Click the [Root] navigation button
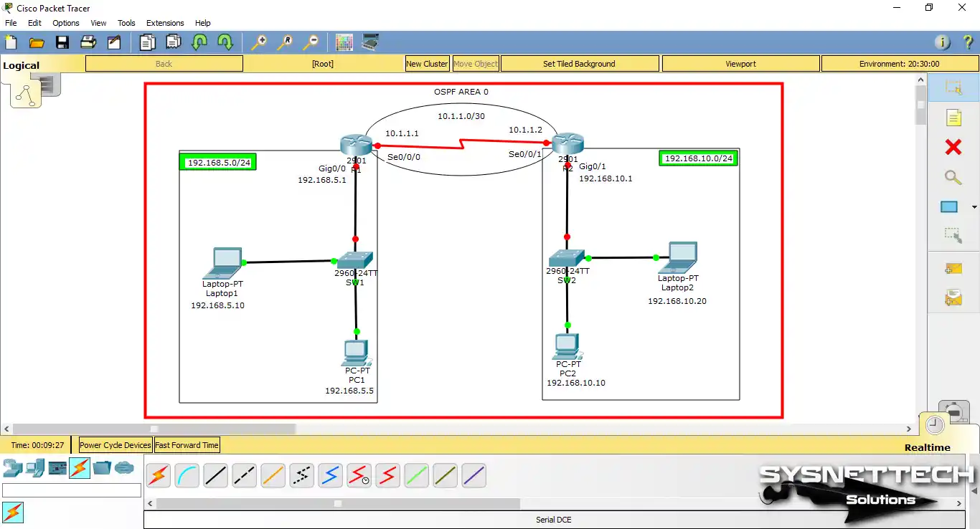 323,64
